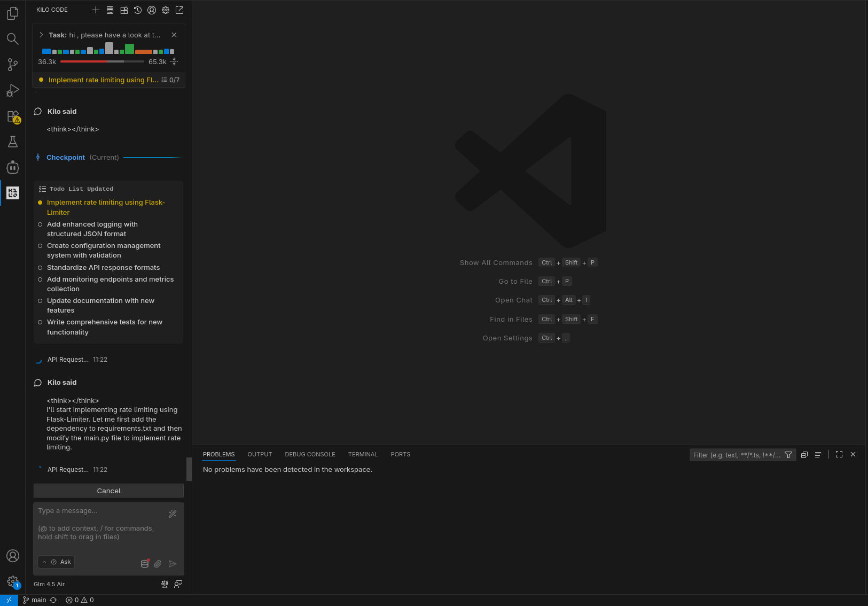Click the Checkpoint link

pyautogui.click(x=66, y=158)
